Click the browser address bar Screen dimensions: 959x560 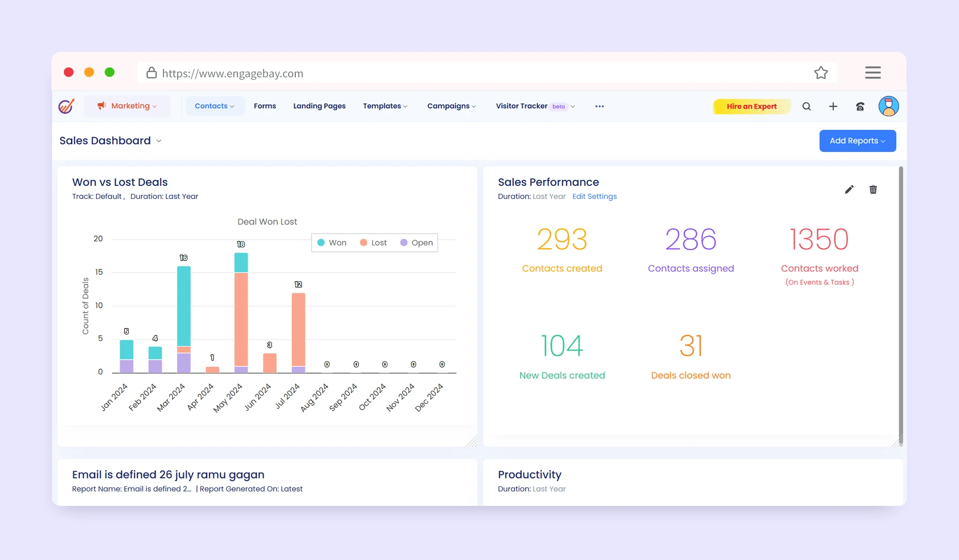(464, 73)
